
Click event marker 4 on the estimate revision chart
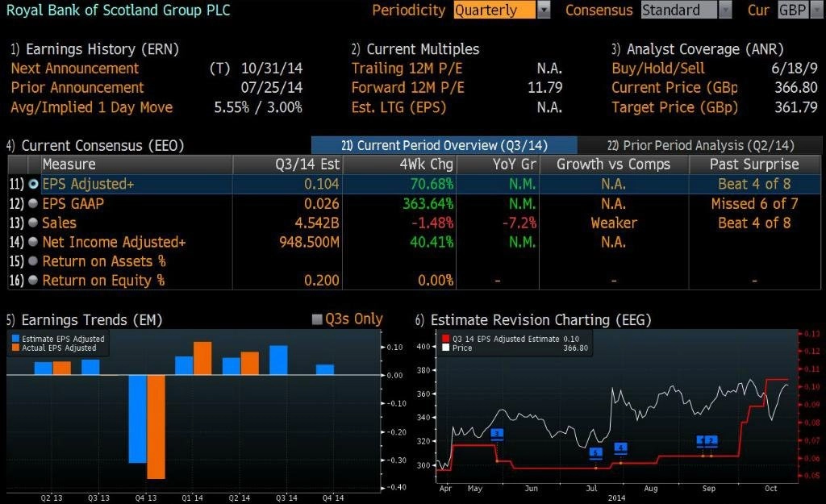click(x=620, y=448)
